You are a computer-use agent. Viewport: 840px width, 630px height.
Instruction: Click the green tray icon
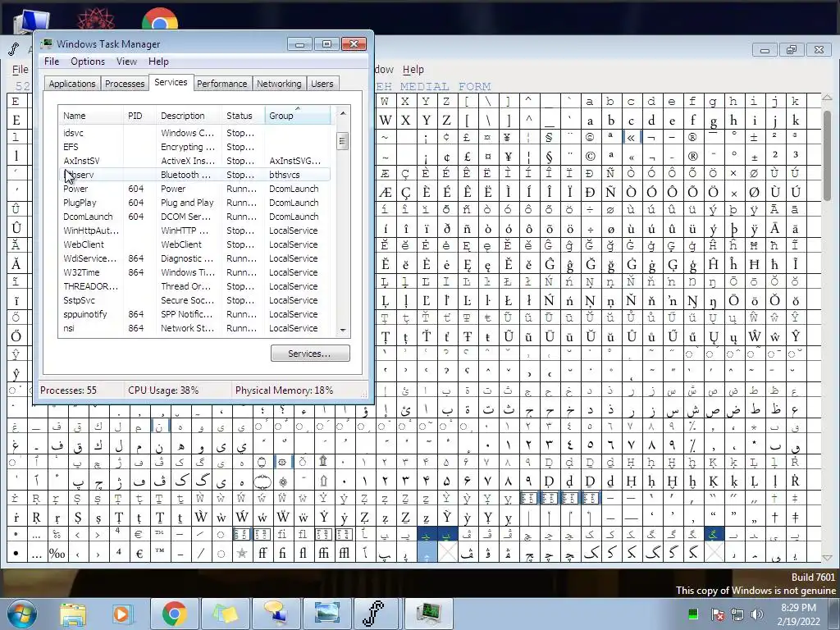[x=692, y=614]
